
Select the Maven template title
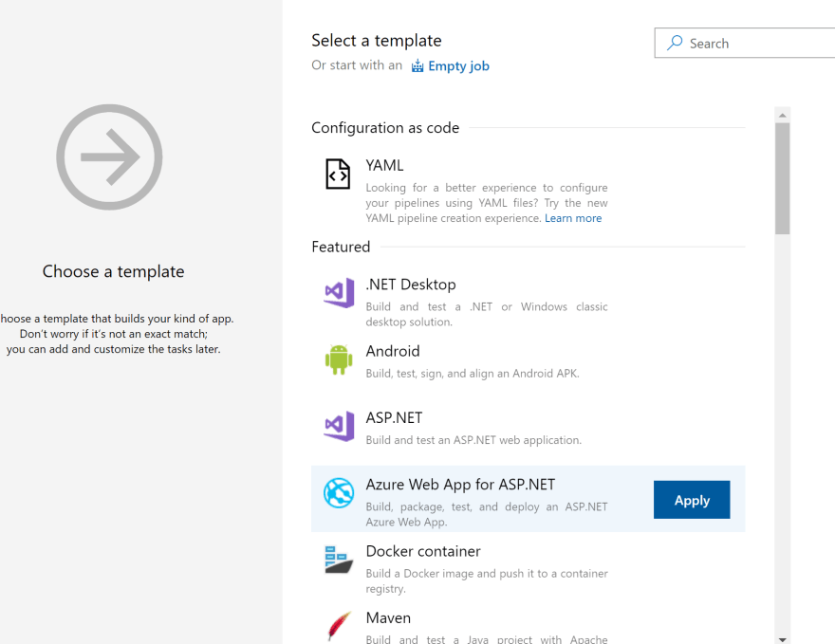388,618
